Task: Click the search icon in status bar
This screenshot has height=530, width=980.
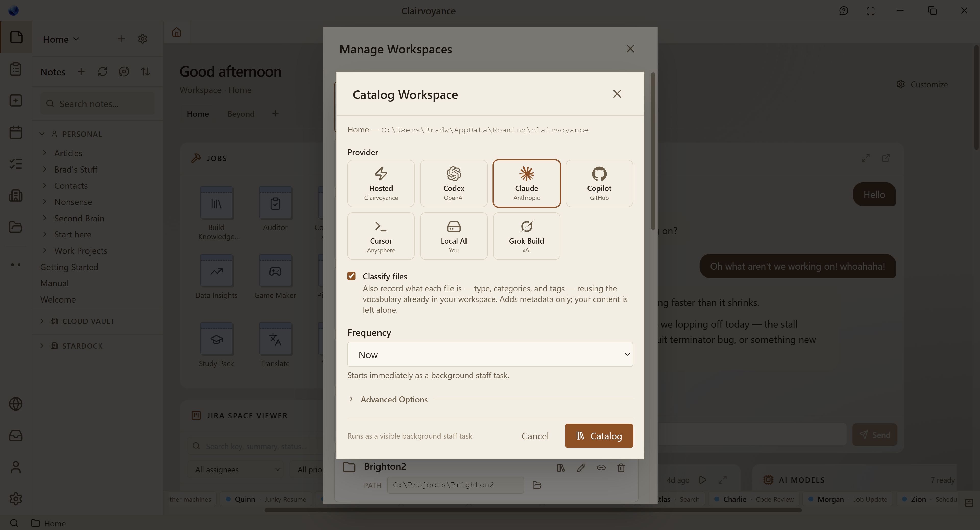Action: [14, 523]
